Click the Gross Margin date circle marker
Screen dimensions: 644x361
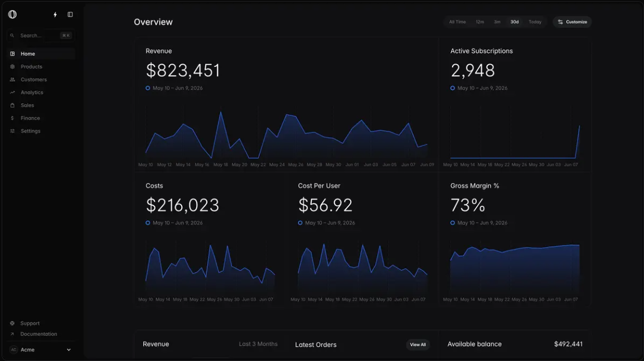pyautogui.click(x=453, y=223)
